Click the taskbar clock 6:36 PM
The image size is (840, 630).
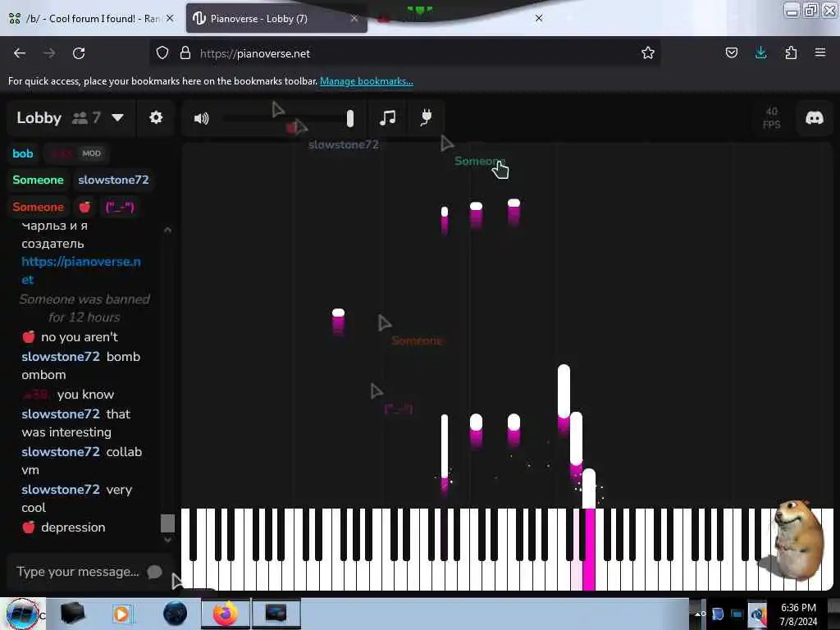[x=798, y=608]
